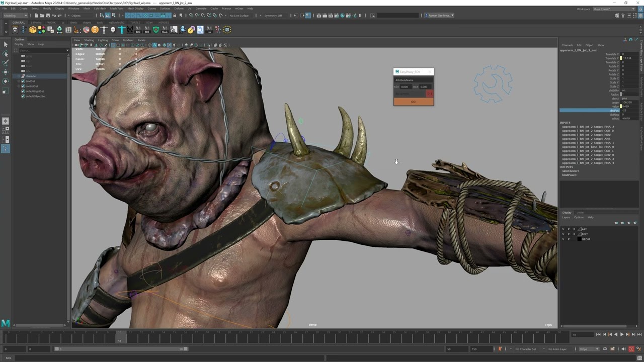The width and height of the screenshot is (644, 362).
Task: Click the BLM shelf button
Action: coord(138,30)
